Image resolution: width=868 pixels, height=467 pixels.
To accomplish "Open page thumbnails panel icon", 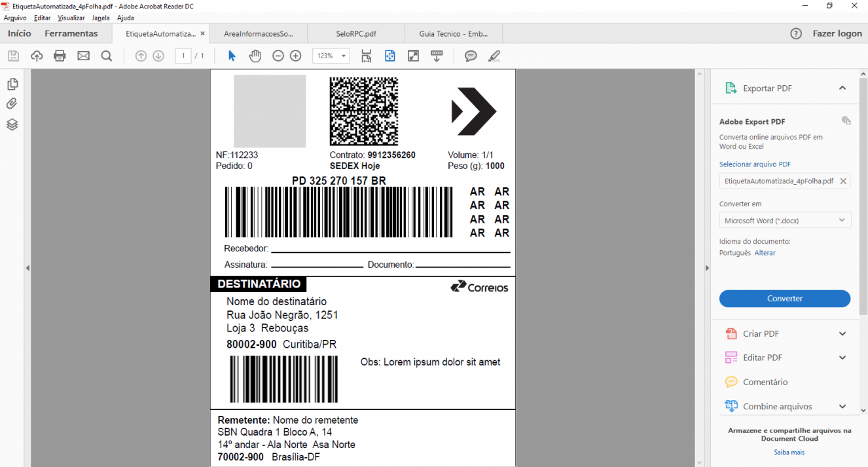I will [x=12, y=84].
